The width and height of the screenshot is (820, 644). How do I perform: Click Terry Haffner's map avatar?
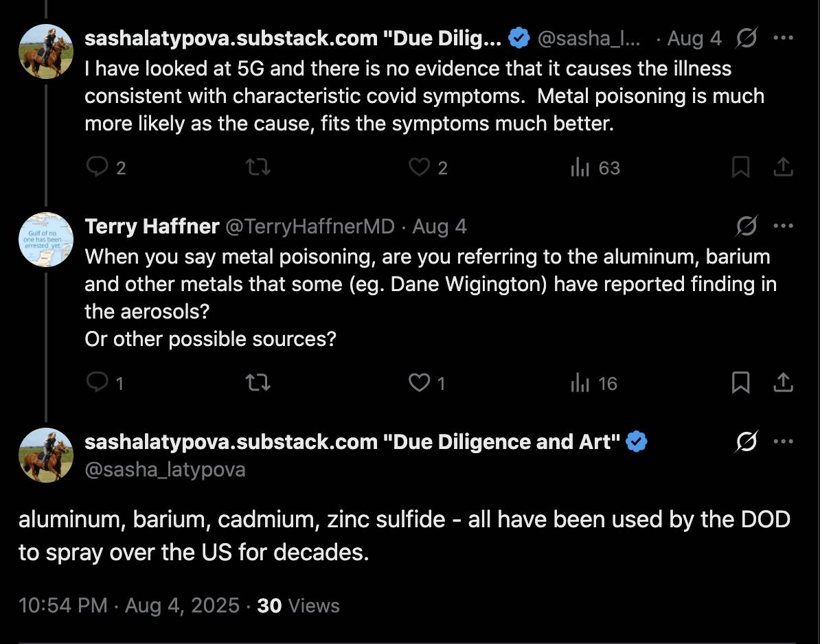coord(46,240)
